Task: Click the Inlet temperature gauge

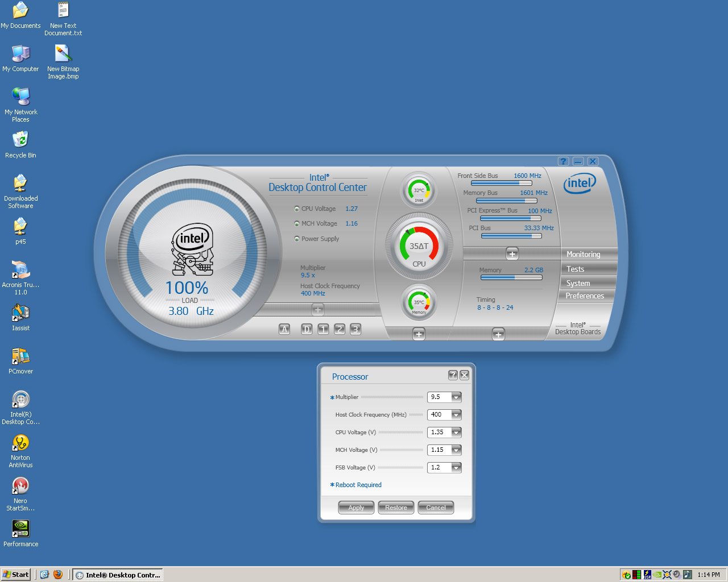Action: point(419,192)
